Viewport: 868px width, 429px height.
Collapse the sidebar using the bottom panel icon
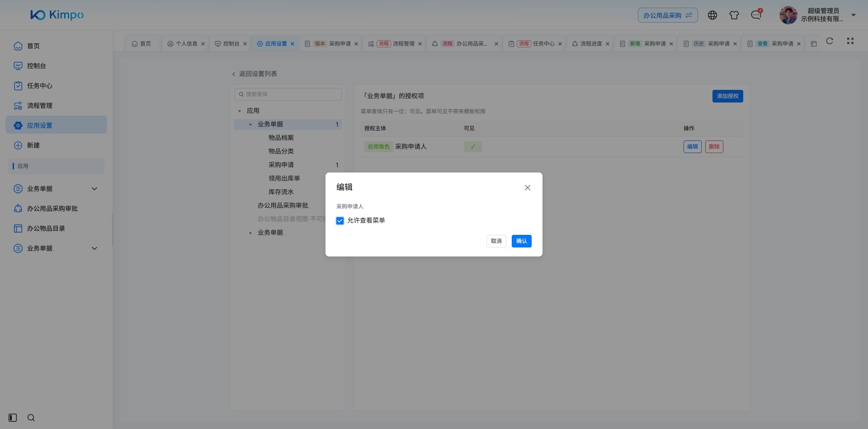click(13, 418)
